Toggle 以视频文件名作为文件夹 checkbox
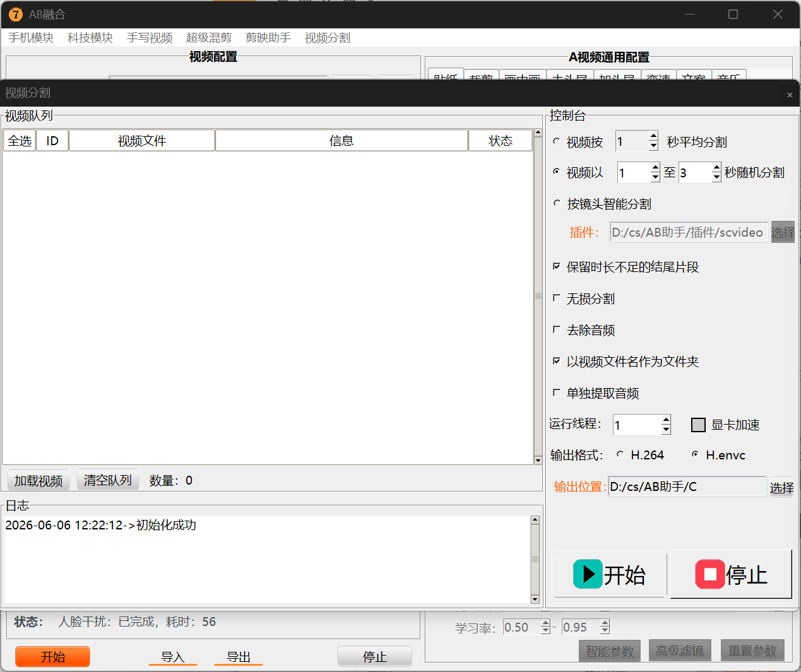The image size is (801, 672). [556, 361]
